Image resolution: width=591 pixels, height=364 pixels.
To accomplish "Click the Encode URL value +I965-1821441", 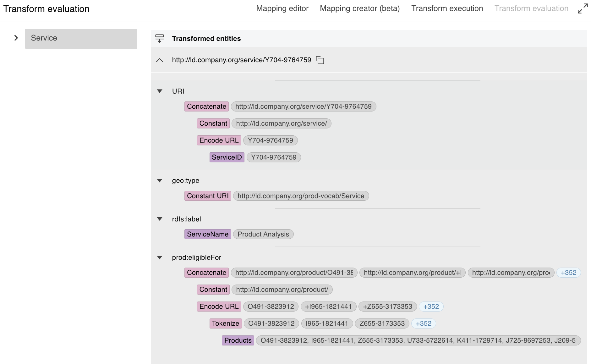I will (328, 307).
